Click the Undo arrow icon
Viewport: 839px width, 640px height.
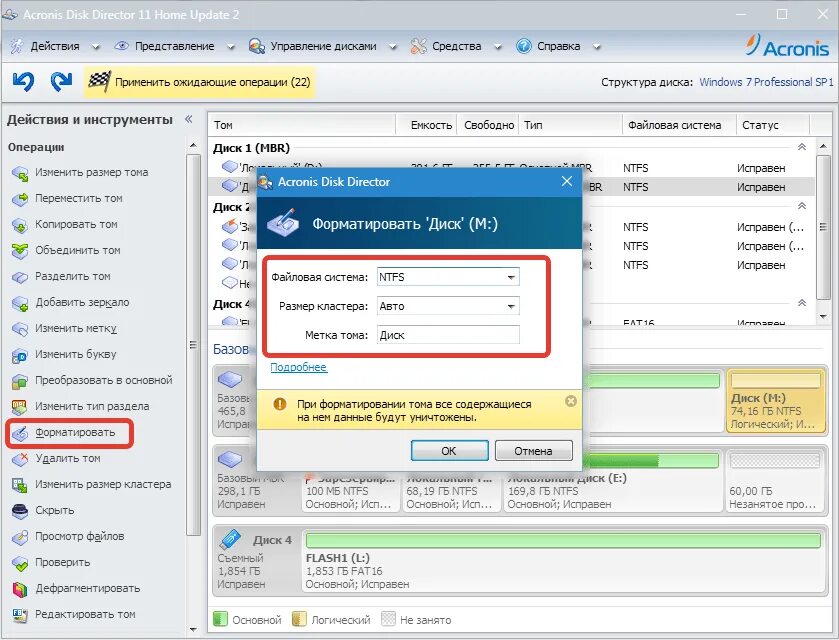point(23,81)
